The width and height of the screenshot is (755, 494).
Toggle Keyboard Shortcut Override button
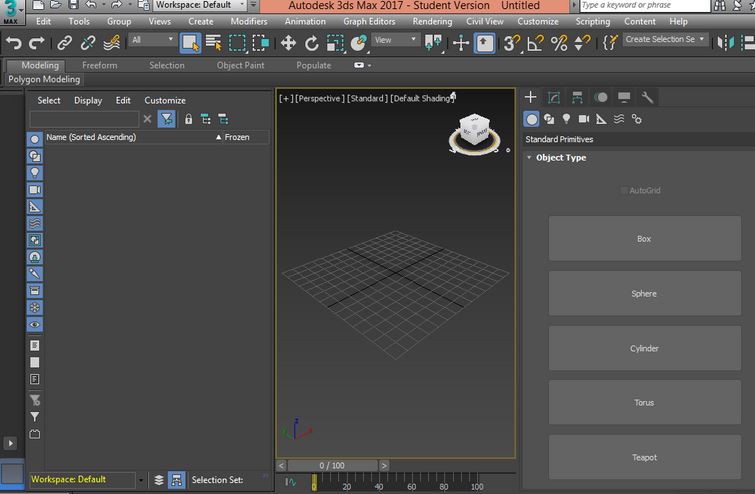tap(484, 43)
